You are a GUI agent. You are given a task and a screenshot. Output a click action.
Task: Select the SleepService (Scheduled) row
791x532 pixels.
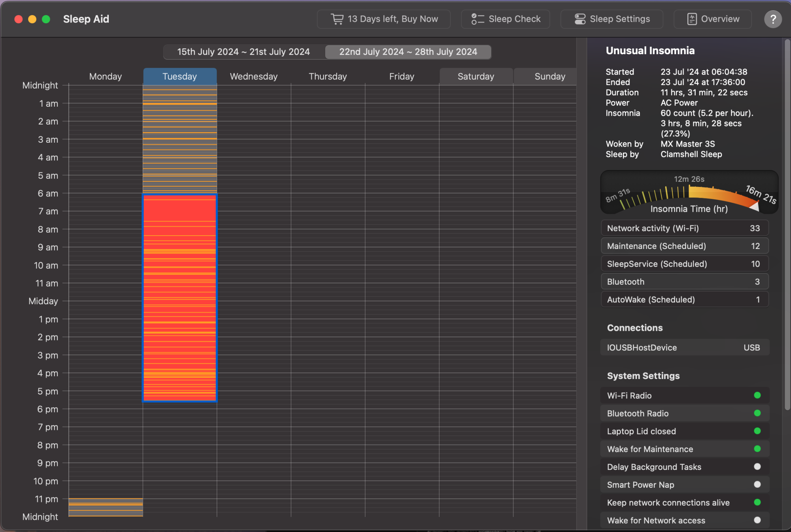684,264
